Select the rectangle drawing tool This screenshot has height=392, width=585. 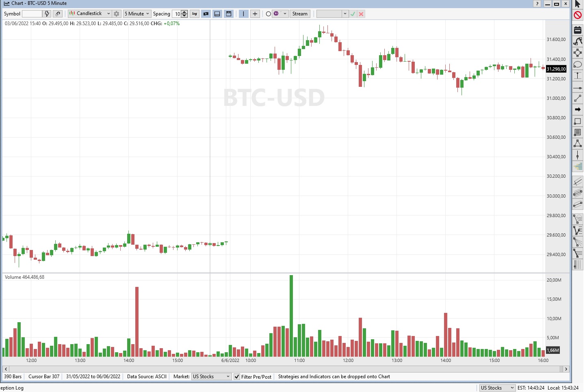pos(578,121)
